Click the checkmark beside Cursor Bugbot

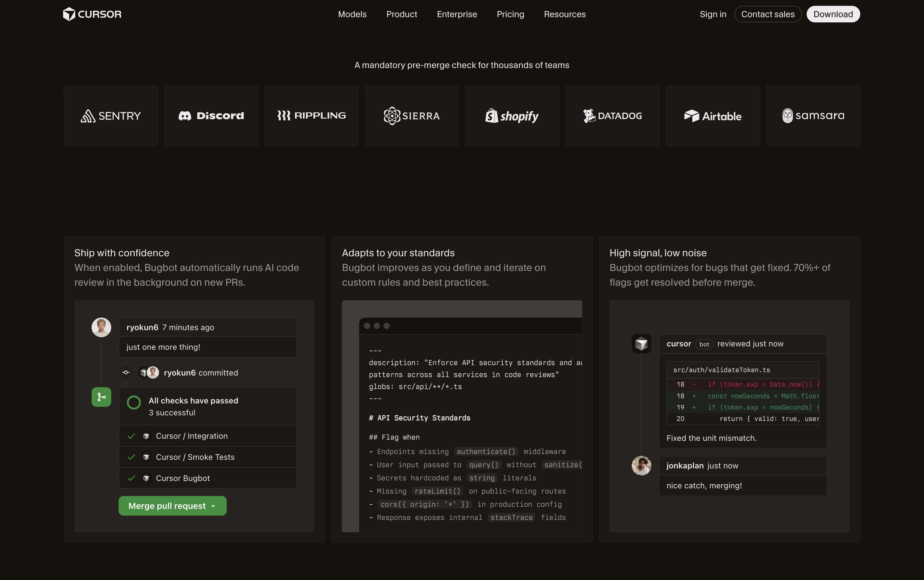[x=131, y=478]
